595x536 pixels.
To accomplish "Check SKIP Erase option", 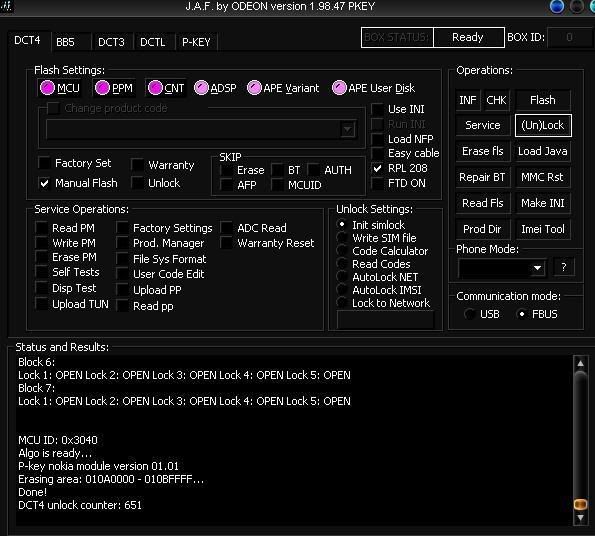I will 227,170.
